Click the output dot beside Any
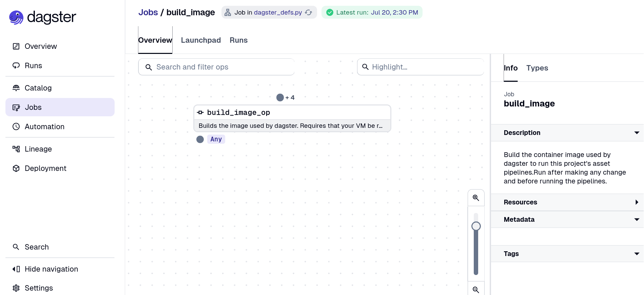The width and height of the screenshot is (644, 295). (x=200, y=139)
